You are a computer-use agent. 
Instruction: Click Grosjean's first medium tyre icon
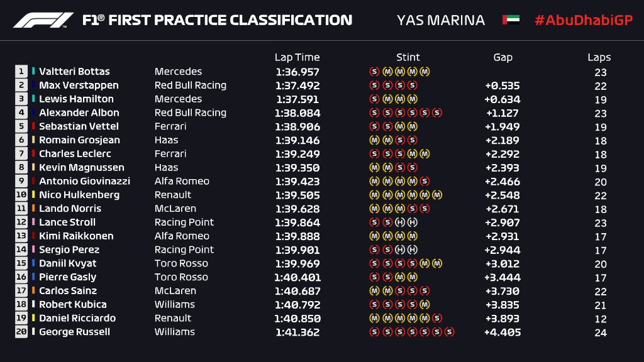pyautogui.click(x=374, y=140)
